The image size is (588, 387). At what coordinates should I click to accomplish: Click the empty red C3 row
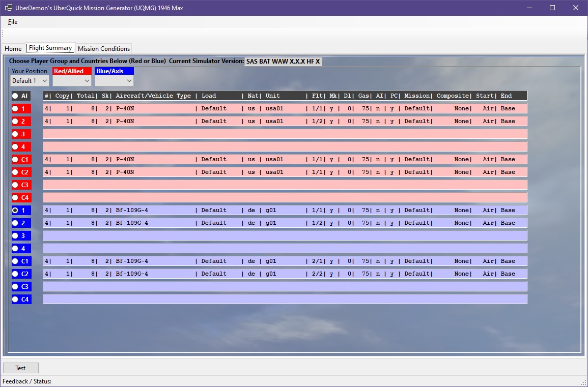coord(285,185)
